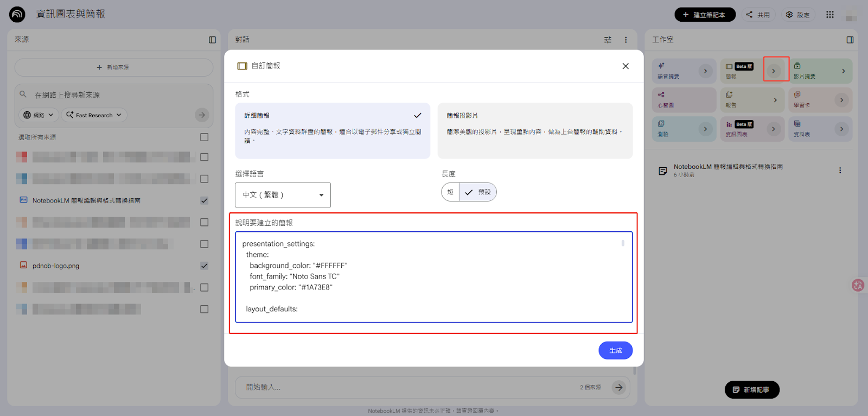
Task: Click the 共用 share button
Action: click(758, 15)
